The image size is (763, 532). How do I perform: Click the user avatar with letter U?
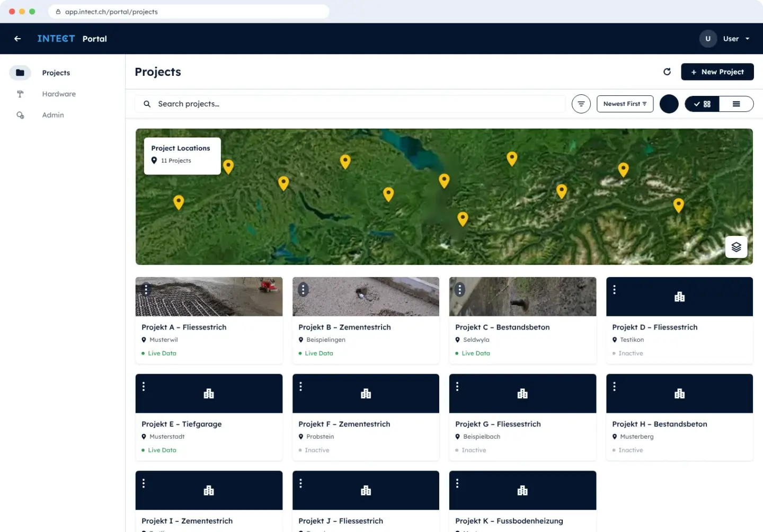[x=708, y=39]
